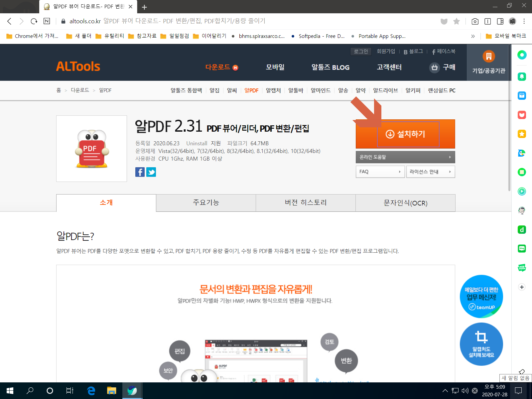Click the yellow star sidebar icon
This screenshot has height=399, width=532.
click(522, 134)
